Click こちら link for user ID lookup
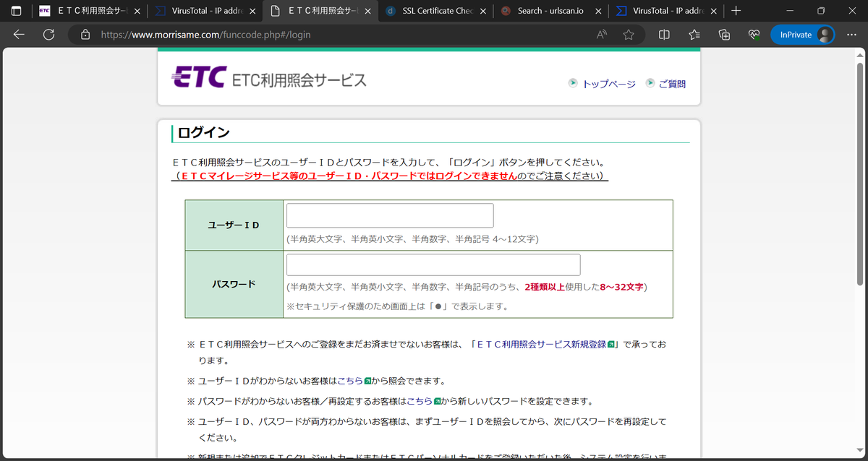Screen dimensions: 868x461 350,381
